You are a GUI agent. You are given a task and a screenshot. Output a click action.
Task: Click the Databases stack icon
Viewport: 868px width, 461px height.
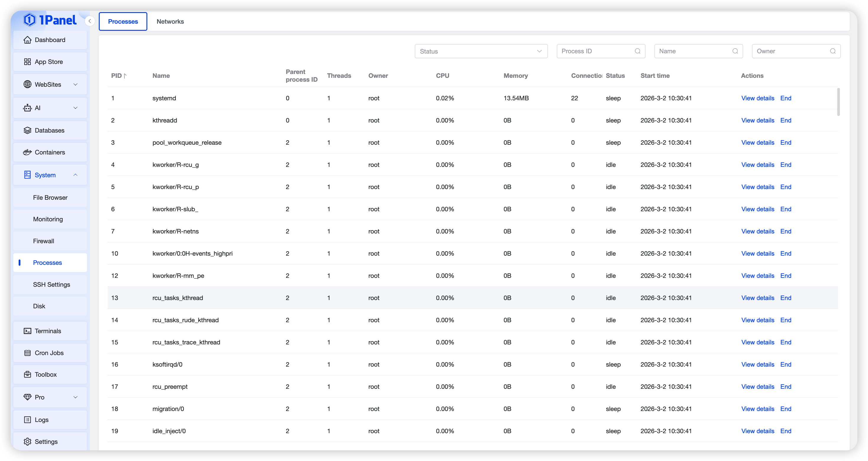(x=27, y=130)
